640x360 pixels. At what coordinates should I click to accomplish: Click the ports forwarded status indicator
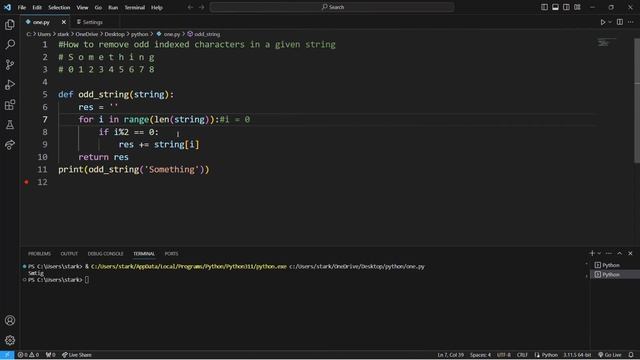[x=51, y=355]
